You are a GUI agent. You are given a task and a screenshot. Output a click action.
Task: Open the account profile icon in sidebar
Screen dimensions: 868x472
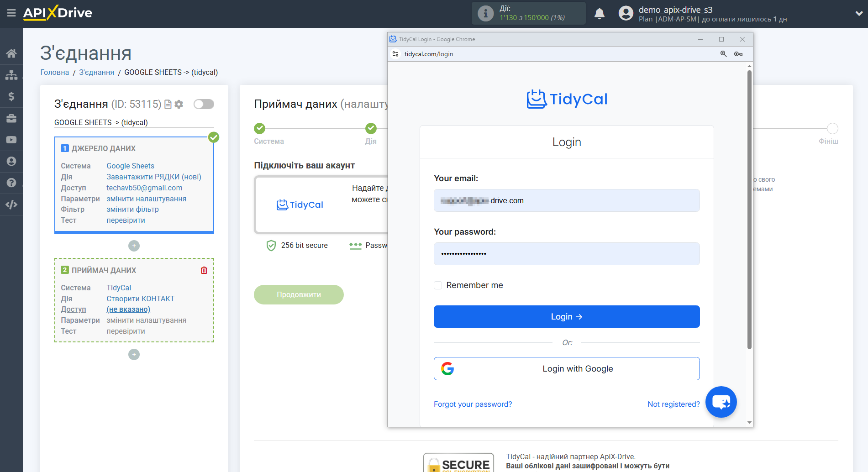(x=11, y=161)
